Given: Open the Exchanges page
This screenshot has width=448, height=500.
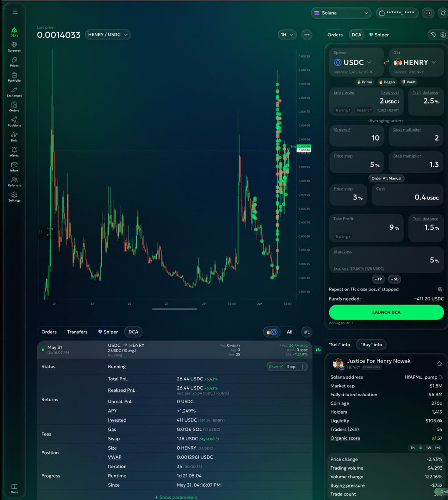Looking at the screenshot, I should 14,92.
